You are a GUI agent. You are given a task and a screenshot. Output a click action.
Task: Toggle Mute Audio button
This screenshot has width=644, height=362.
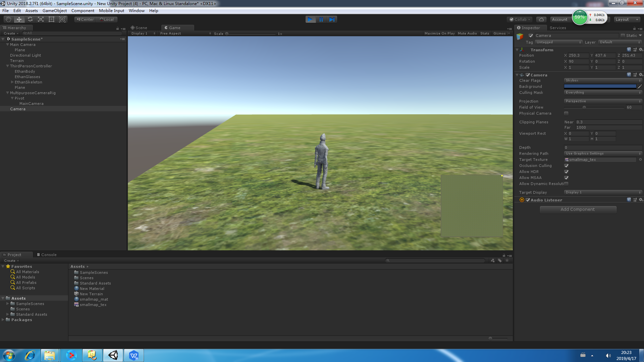pyautogui.click(x=467, y=34)
